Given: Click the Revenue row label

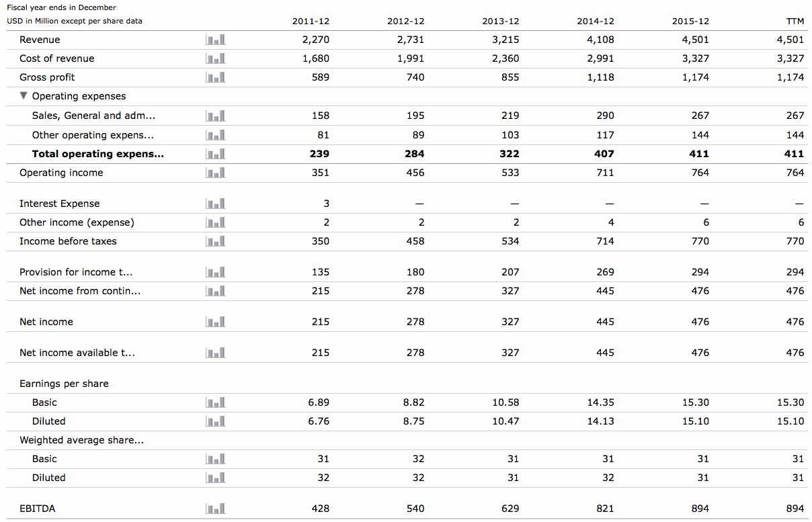Looking at the screenshot, I should (x=40, y=40).
